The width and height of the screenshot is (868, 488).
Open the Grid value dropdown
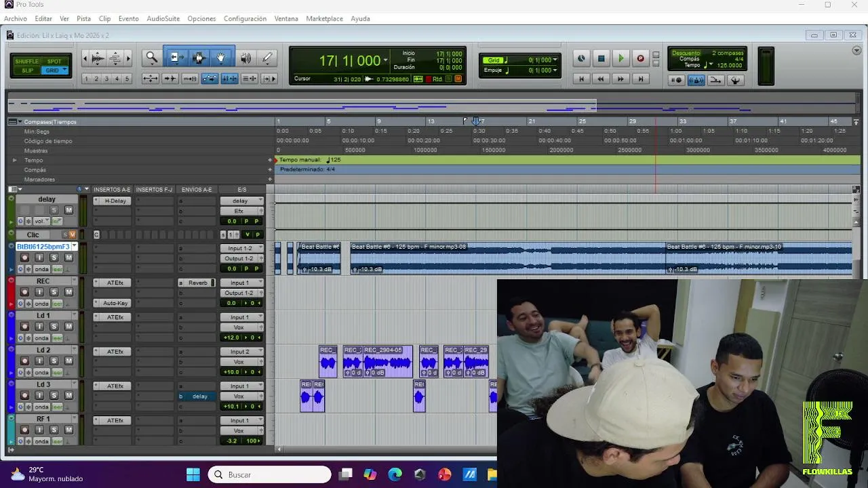pyautogui.click(x=555, y=60)
